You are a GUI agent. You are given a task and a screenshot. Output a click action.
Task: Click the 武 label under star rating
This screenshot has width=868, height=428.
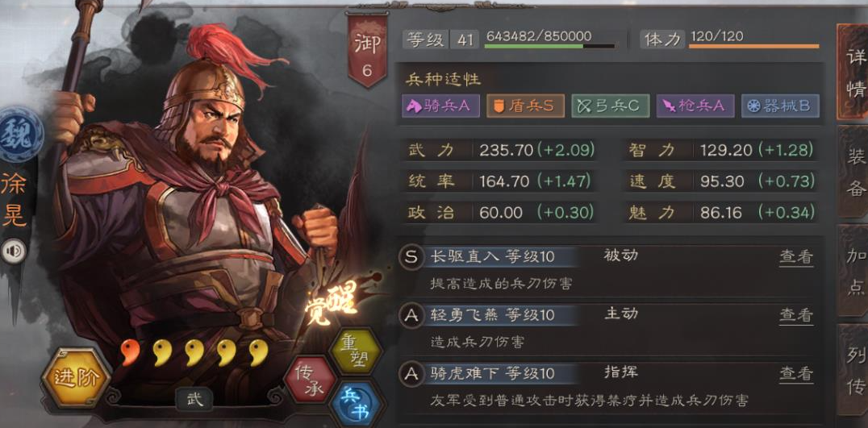pyautogui.click(x=194, y=400)
